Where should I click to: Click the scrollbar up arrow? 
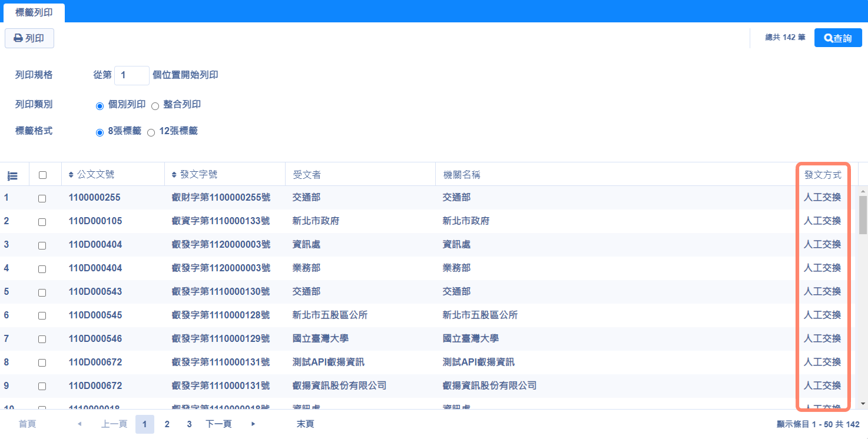(863, 191)
